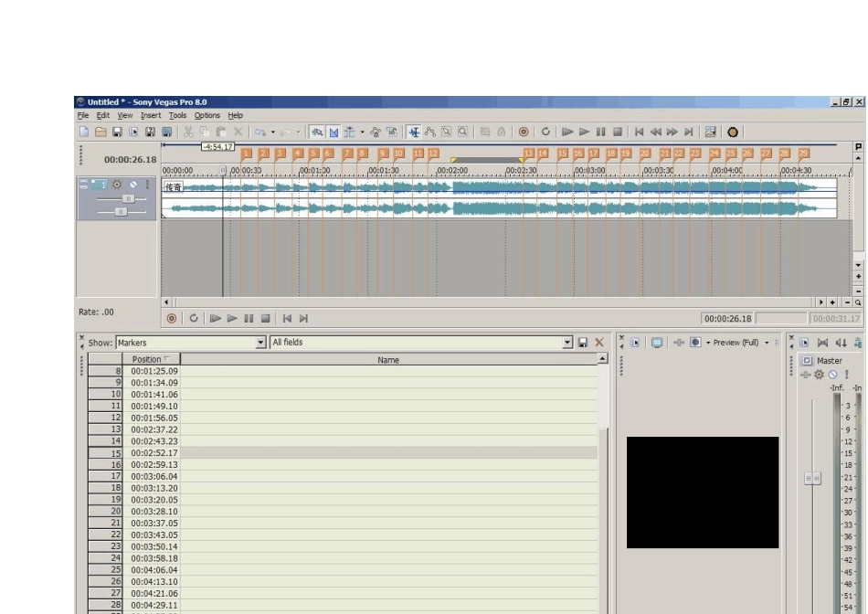868x614 pixels.
Task: Click timeline marker 13 flag
Action: click(x=528, y=153)
